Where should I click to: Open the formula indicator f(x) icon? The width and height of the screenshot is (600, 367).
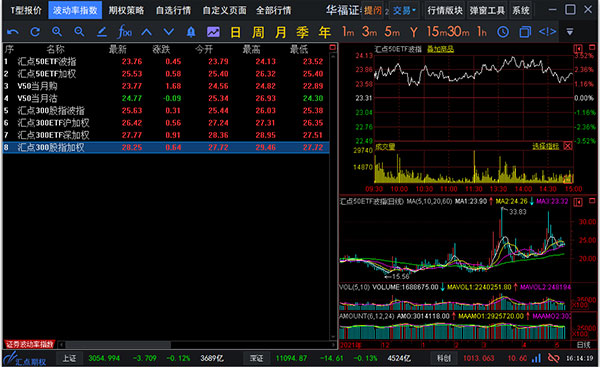coord(125,32)
